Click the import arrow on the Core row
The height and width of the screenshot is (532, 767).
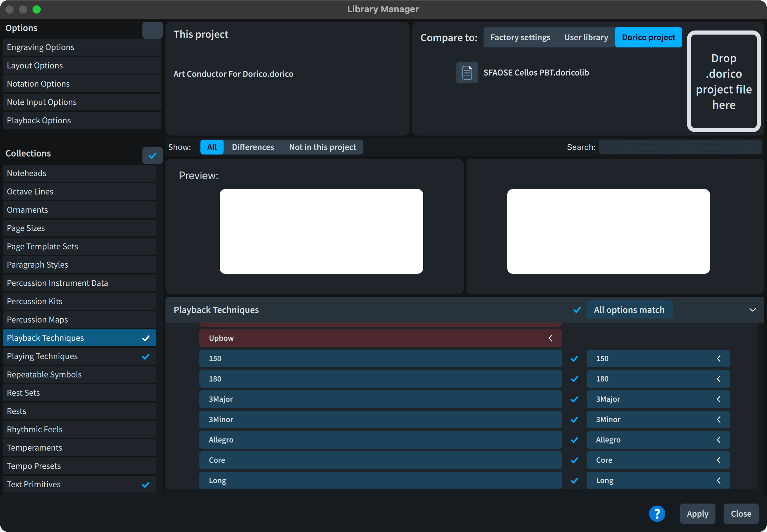tap(719, 460)
